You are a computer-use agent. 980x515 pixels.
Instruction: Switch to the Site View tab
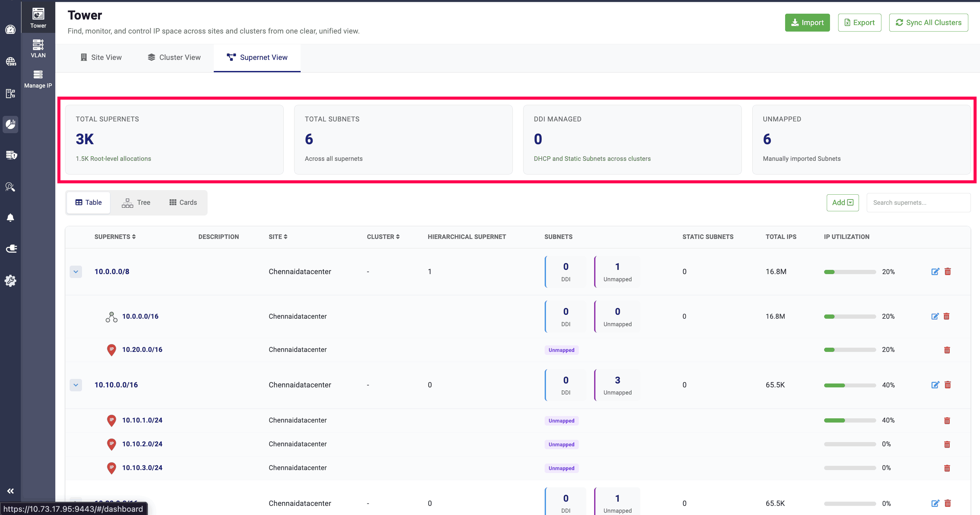coord(101,58)
